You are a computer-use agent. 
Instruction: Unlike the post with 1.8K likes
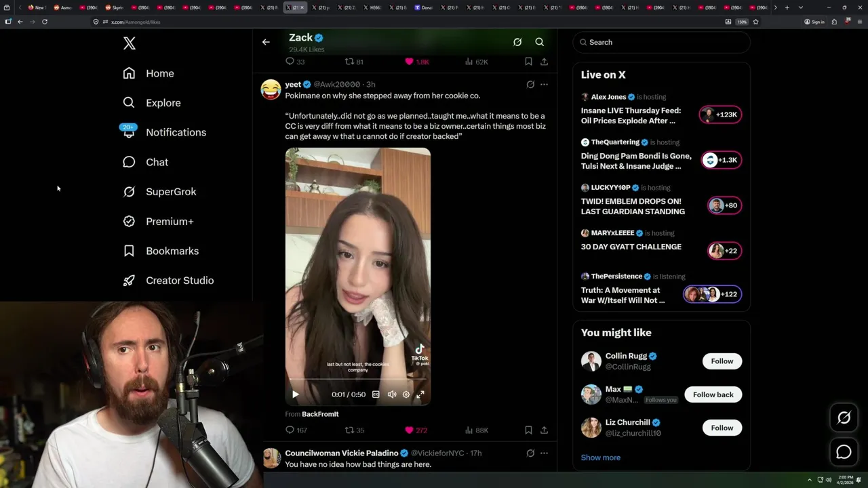click(x=417, y=62)
